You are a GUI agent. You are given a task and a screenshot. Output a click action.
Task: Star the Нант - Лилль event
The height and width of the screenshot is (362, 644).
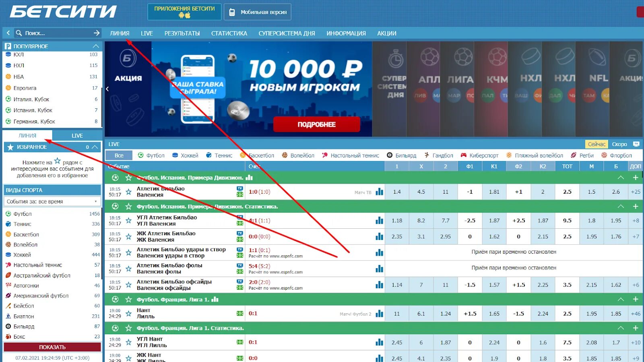coord(128,313)
